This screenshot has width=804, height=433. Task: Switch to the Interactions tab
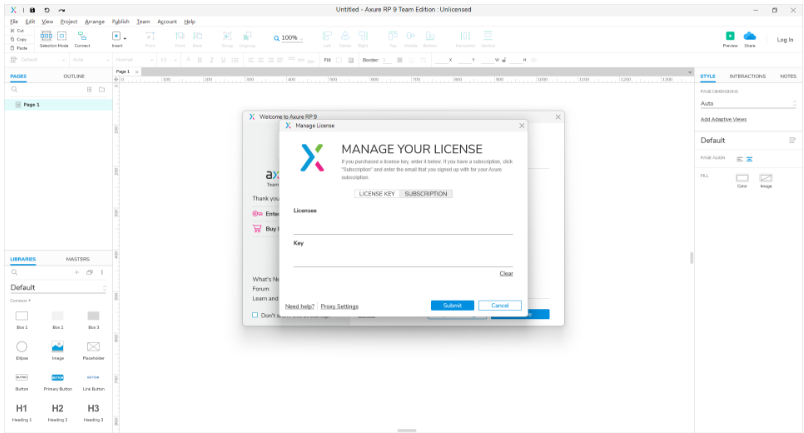click(x=748, y=76)
